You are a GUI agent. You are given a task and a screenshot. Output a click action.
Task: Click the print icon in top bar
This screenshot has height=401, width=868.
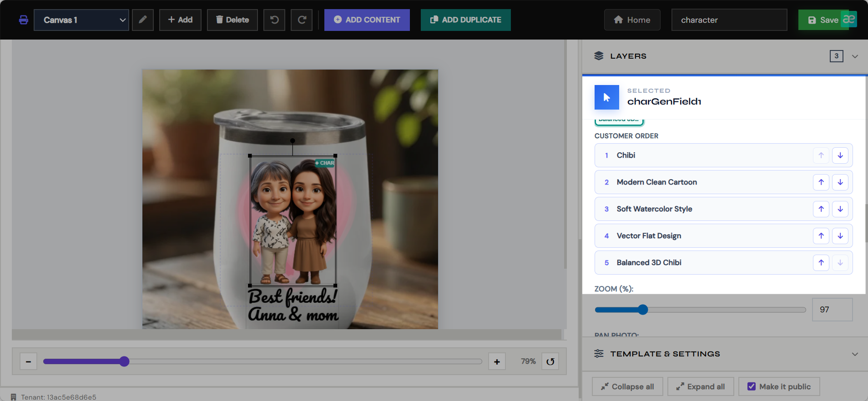pos(24,20)
